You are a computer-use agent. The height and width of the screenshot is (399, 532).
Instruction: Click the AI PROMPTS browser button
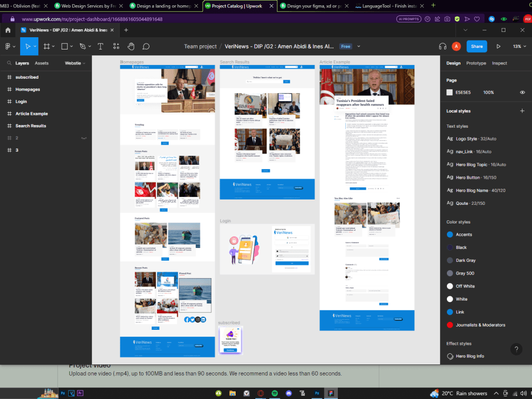409,19
